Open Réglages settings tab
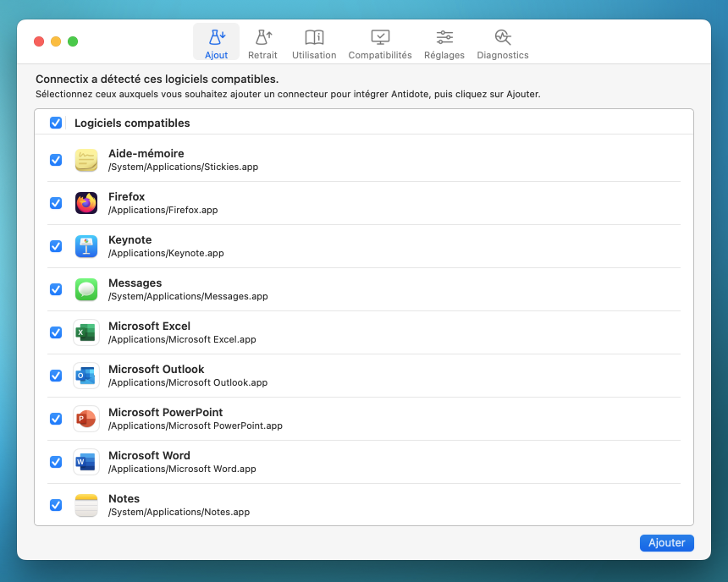The height and width of the screenshot is (582, 728). click(x=444, y=43)
